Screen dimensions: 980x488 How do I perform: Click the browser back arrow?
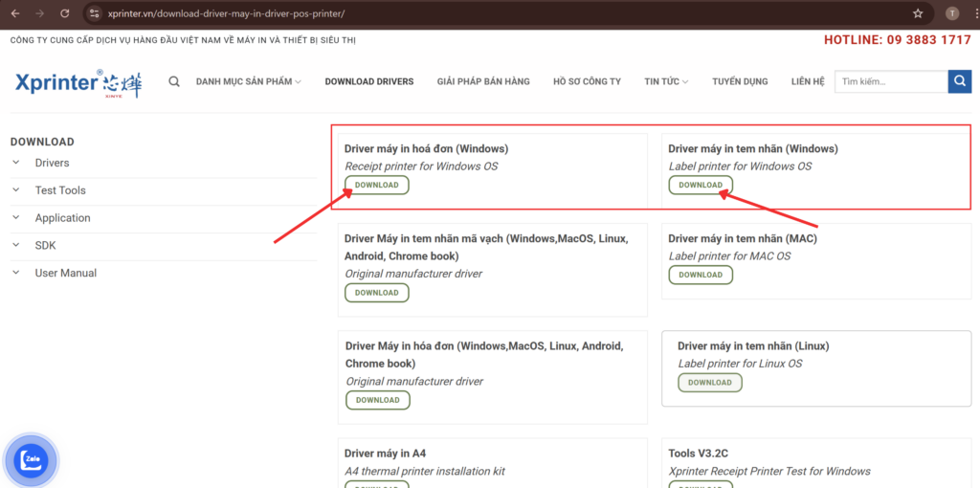click(x=15, y=13)
